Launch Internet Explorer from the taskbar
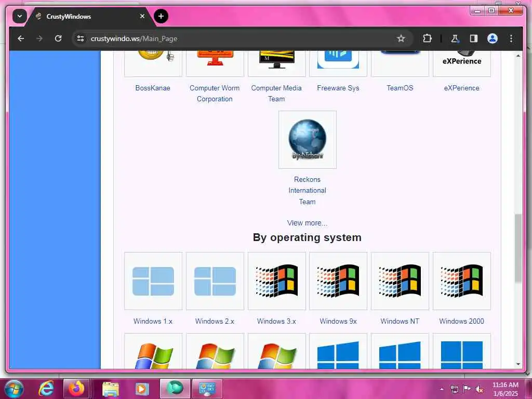The image size is (532, 399). (46, 389)
